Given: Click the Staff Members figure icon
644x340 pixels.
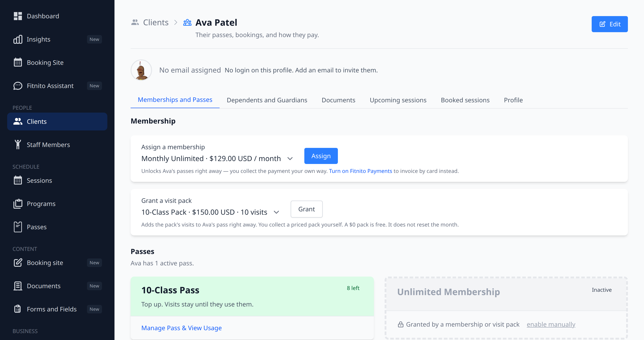Looking at the screenshot, I should (x=18, y=145).
